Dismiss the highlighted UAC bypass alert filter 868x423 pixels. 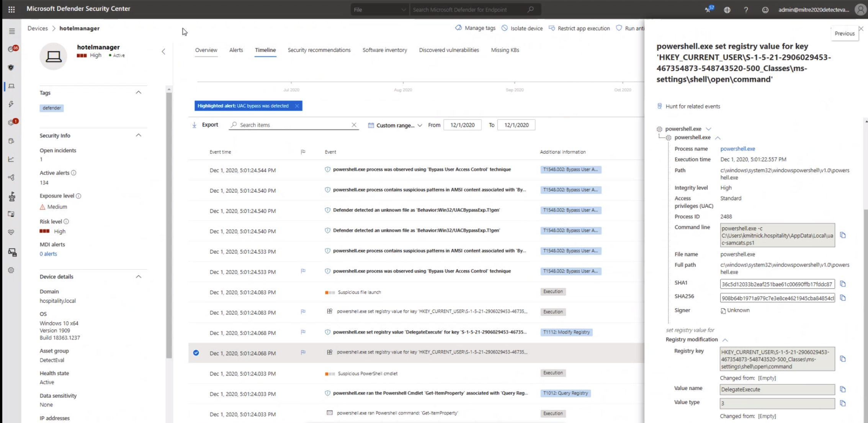coord(297,106)
